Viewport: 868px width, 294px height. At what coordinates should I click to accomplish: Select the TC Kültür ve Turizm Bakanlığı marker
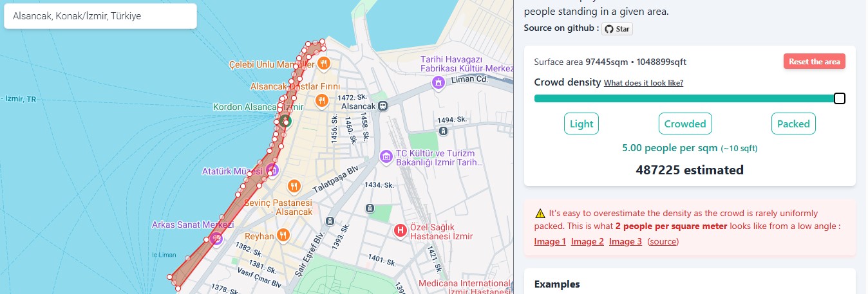pos(386,157)
